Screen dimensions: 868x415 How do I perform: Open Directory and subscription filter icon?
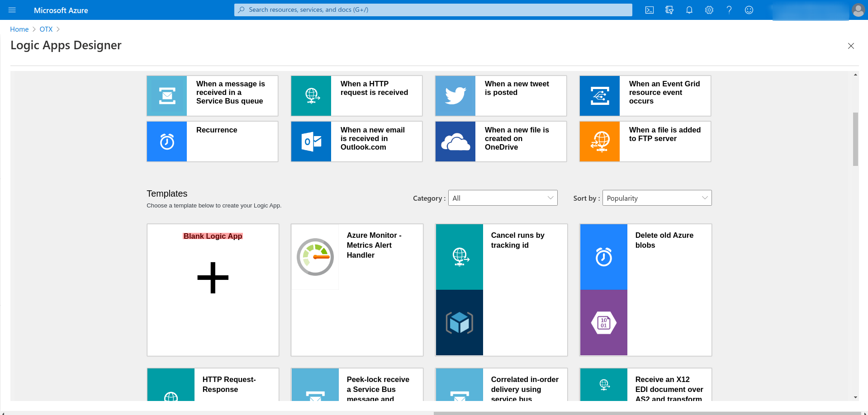[x=669, y=10]
